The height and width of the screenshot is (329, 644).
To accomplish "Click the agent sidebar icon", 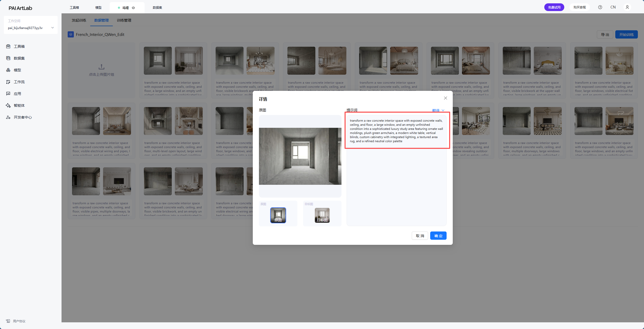I will 8,105.
